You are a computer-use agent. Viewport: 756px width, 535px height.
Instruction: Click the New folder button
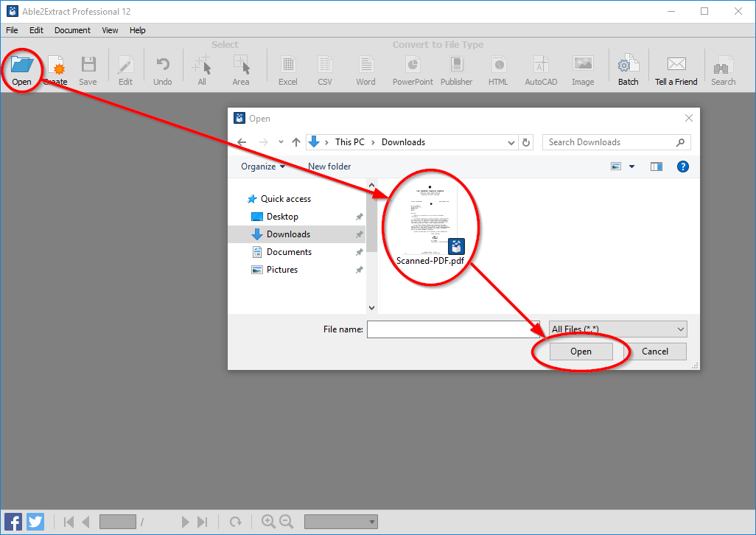[329, 167]
